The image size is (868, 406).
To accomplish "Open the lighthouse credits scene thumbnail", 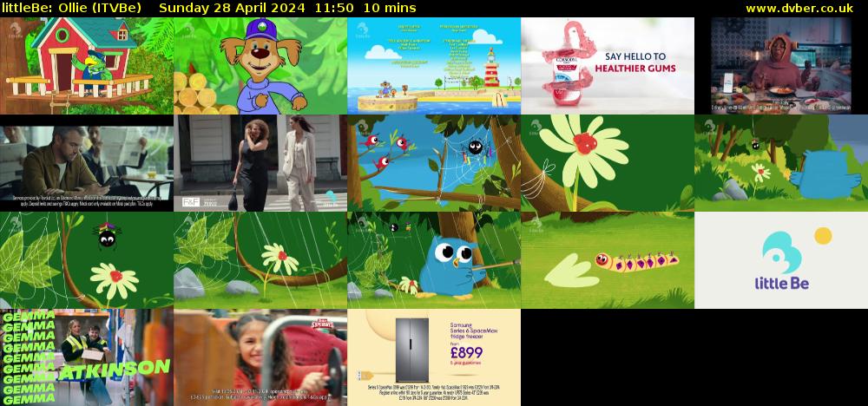I will tap(434, 66).
